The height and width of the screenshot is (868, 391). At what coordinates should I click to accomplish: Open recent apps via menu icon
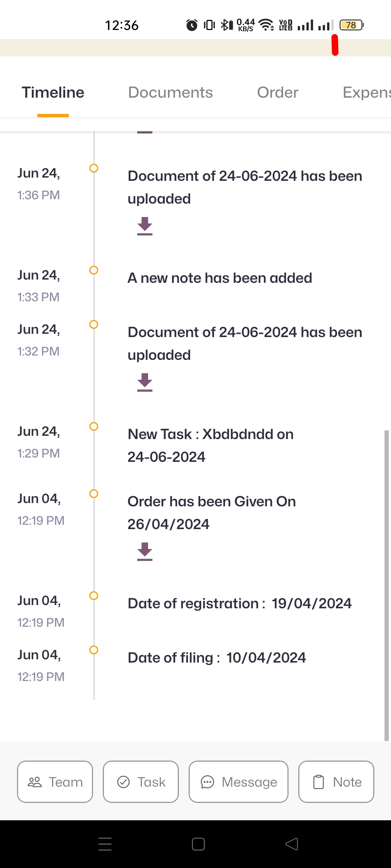pos(105,844)
